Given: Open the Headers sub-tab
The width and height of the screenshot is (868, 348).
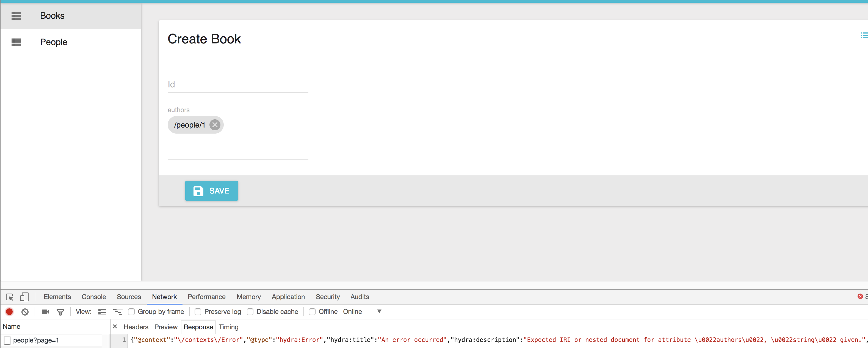Looking at the screenshot, I should (136, 327).
